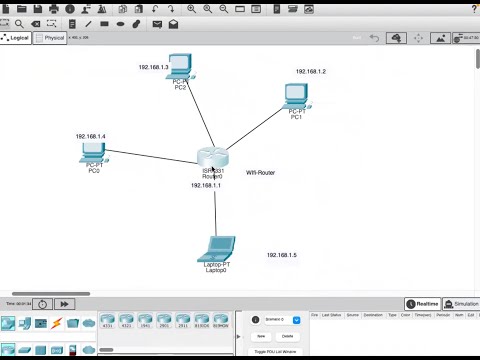Image resolution: width=480 pixels, height=360 pixels.
Task: Click the Fast Forward Time button
Action: (64, 304)
